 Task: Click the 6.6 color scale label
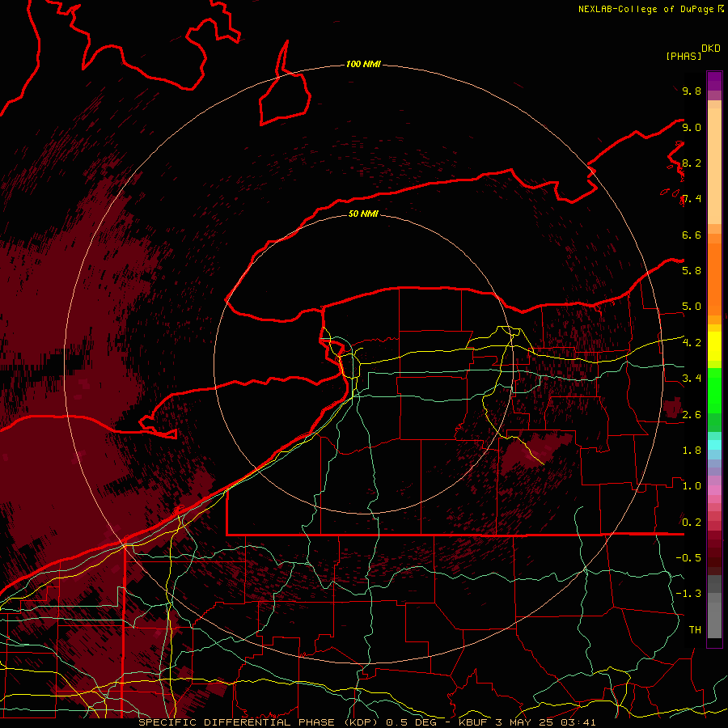692,235
